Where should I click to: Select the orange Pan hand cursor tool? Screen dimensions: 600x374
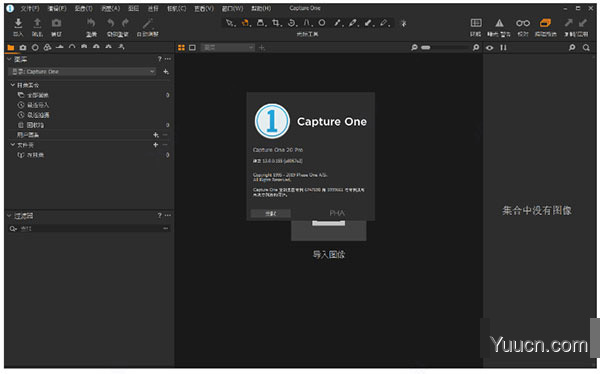tap(245, 23)
